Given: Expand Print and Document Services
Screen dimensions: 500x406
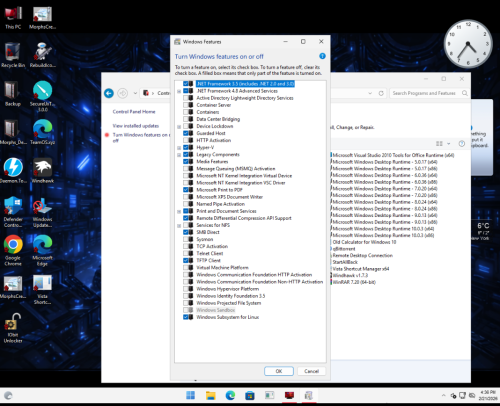Looking at the screenshot, I should pos(179,211).
